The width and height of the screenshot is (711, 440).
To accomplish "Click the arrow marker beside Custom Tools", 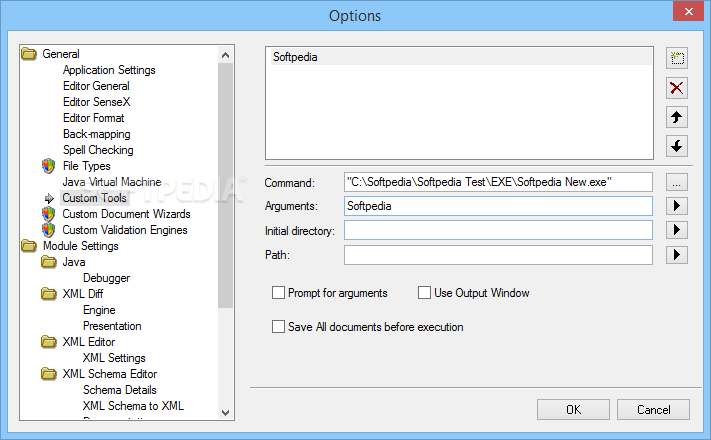I will point(49,198).
